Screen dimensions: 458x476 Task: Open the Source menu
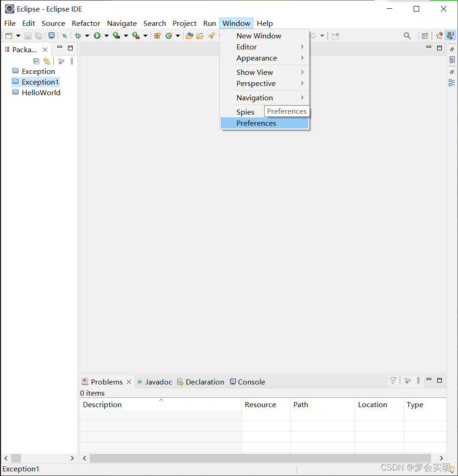53,24
